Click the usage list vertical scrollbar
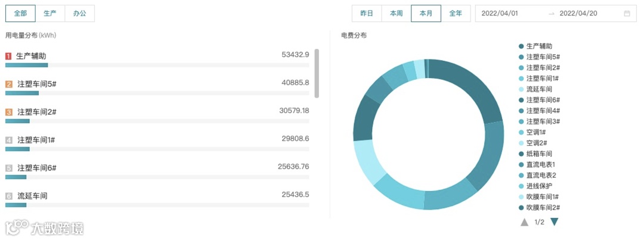 (x=317, y=73)
